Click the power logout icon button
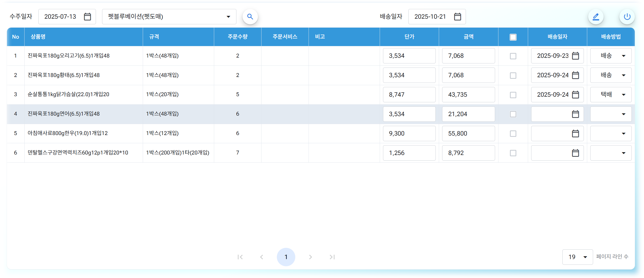The height and width of the screenshot is (278, 644). pos(627,17)
